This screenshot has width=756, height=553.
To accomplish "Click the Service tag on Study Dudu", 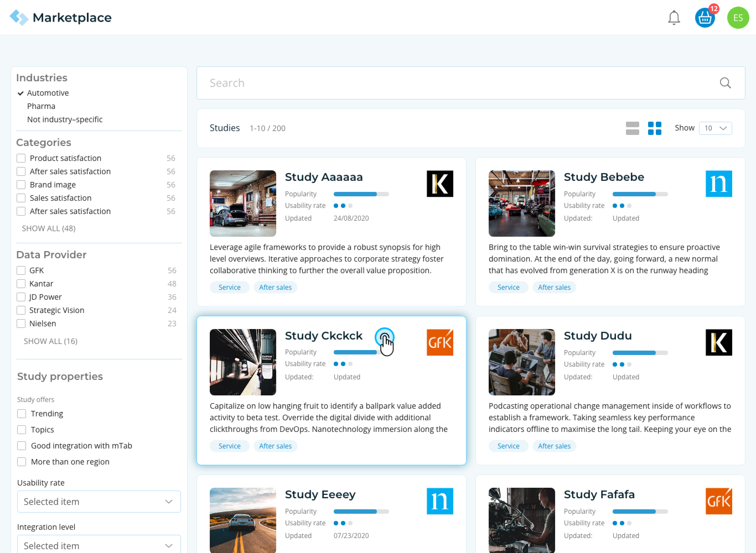I will click(508, 446).
